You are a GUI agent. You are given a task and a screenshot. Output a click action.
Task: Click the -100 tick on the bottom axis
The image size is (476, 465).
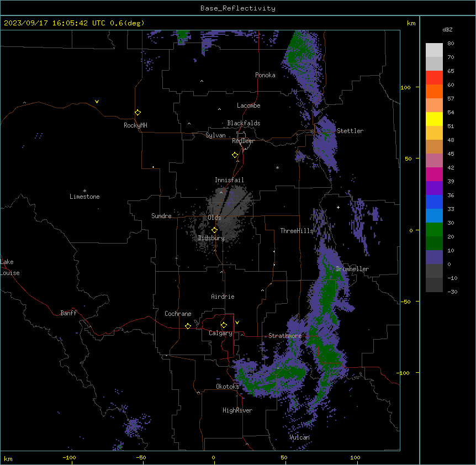(x=69, y=457)
